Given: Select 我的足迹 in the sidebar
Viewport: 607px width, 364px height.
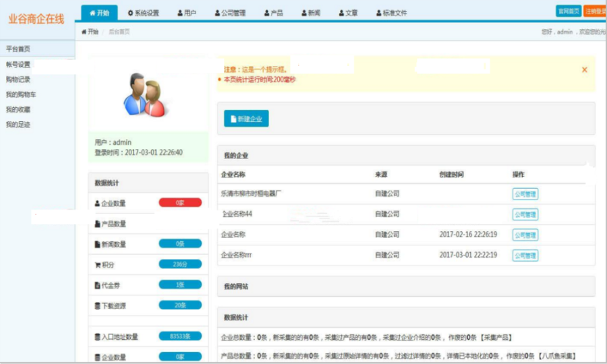Looking at the screenshot, I should [18, 125].
